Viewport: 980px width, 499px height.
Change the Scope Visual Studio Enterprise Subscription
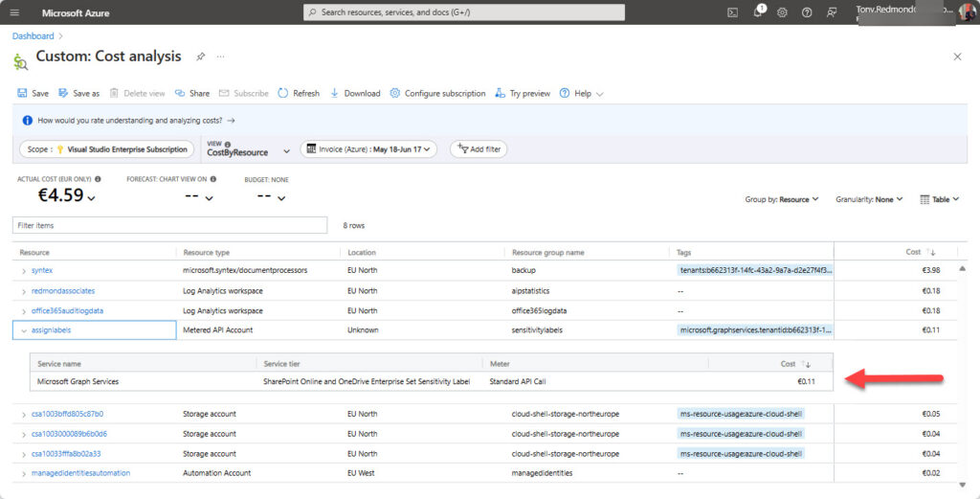pos(107,149)
